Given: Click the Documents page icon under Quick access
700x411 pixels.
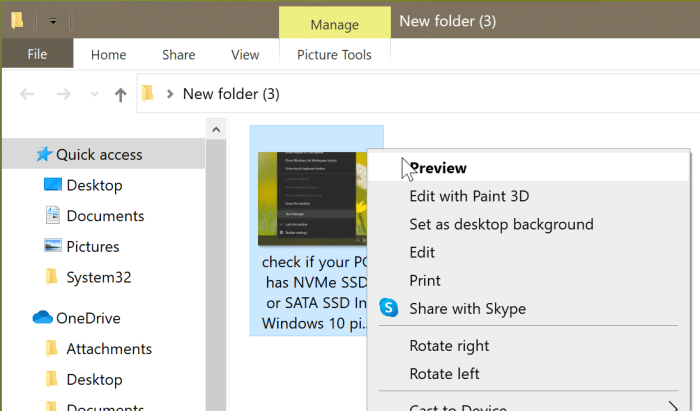Looking at the screenshot, I should click(x=53, y=215).
